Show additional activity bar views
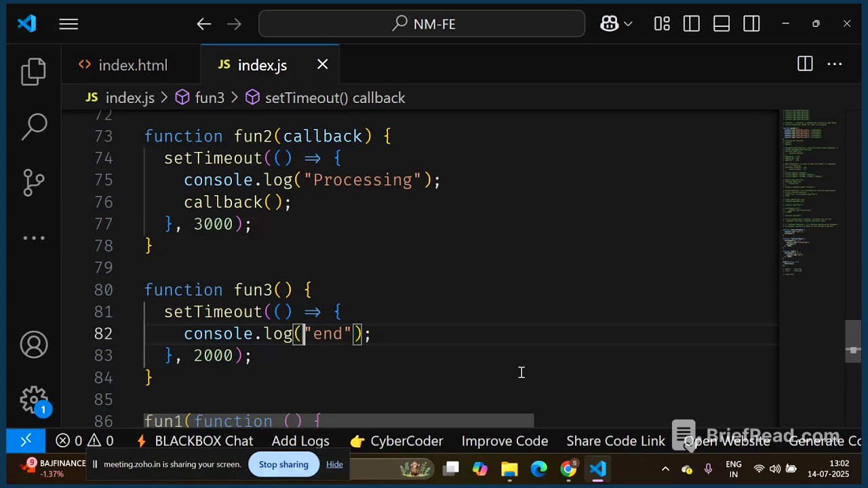The height and width of the screenshot is (488, 868). [x=34, y=238]
